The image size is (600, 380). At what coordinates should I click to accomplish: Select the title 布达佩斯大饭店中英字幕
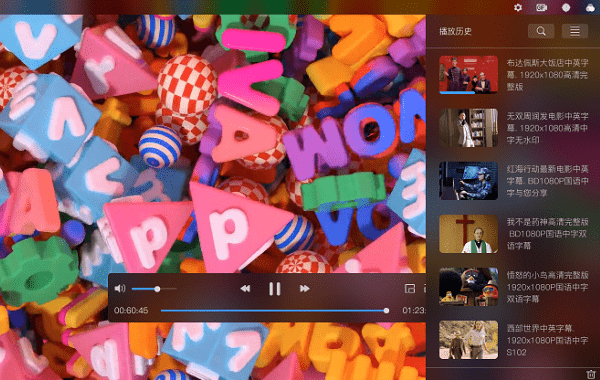pyautogui.click(x=548, y=75)
